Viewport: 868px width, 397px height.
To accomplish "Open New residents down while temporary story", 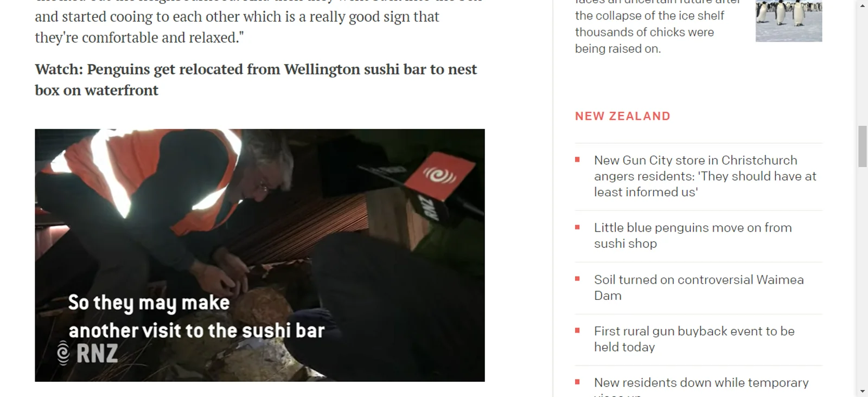I will (701, 386).
